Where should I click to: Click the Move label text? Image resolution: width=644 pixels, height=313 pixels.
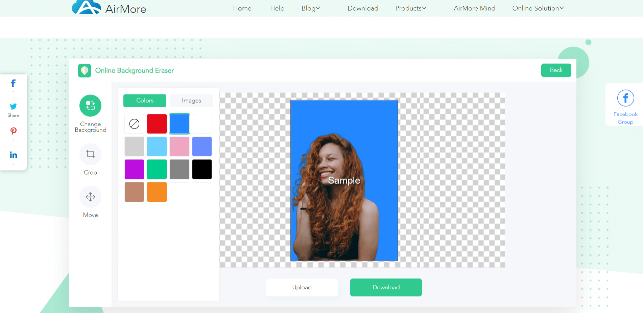(x=90, y=215)
